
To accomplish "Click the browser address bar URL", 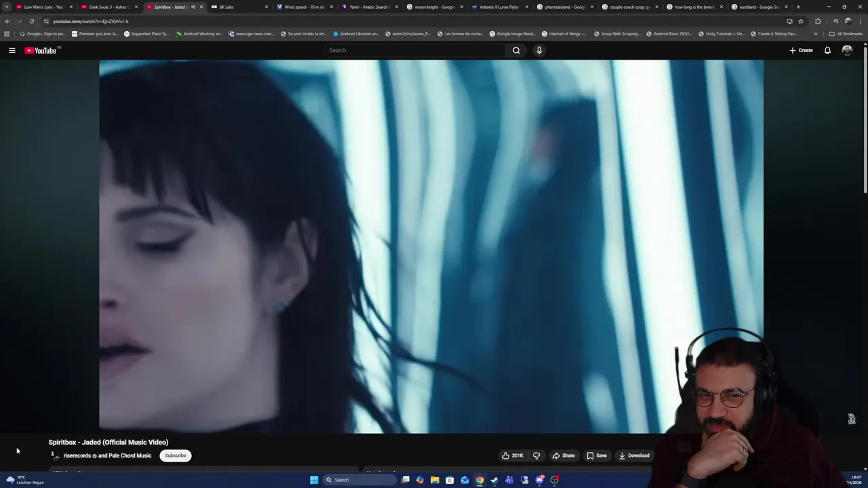I will click(x=90, y=21).
